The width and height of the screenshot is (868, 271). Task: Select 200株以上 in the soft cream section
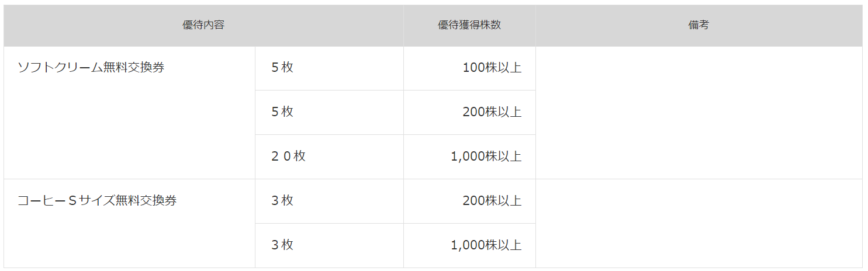pos(469,113)
